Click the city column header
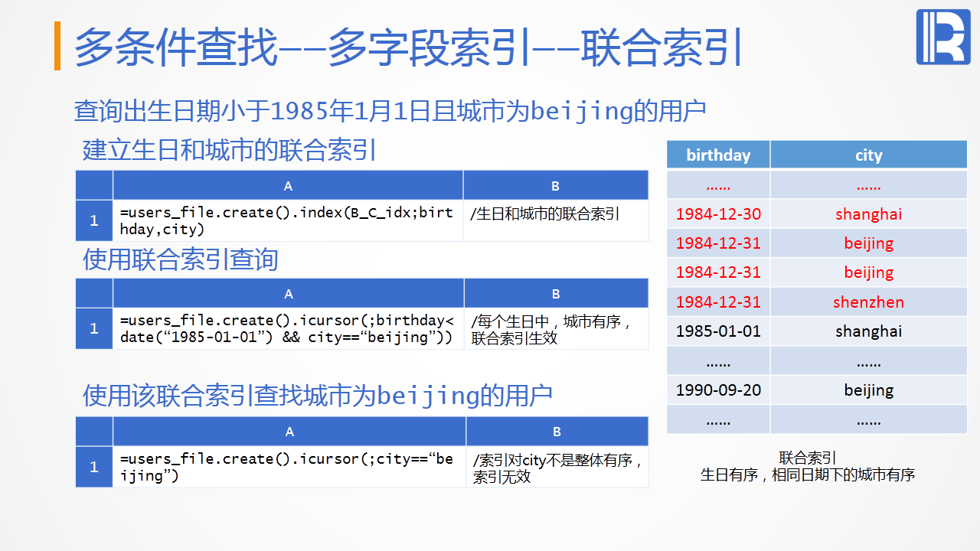 [x=868, y=155]
